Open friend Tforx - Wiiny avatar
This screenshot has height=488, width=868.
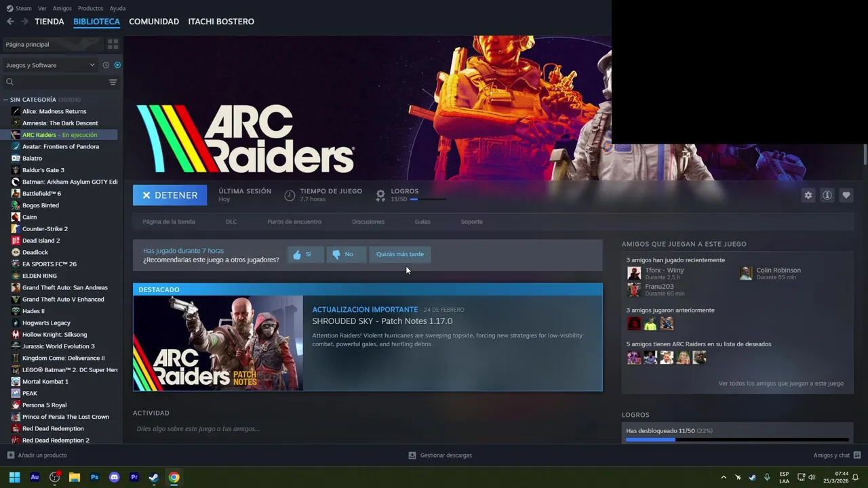pos(634,273)
